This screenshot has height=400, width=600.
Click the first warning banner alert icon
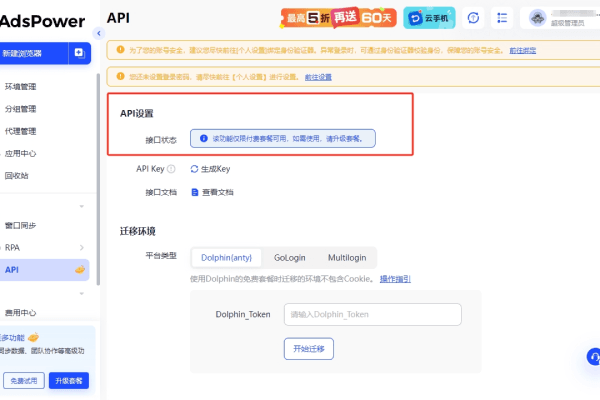(121, 50)
